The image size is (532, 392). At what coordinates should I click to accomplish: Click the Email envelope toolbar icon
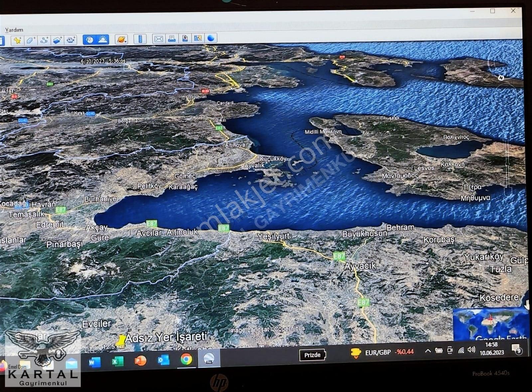coord(159,39)
